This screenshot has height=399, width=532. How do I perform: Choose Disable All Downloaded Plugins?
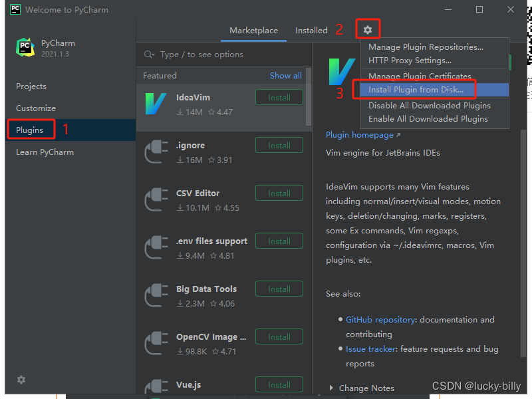pyautogui.click(x=434, y=106)
